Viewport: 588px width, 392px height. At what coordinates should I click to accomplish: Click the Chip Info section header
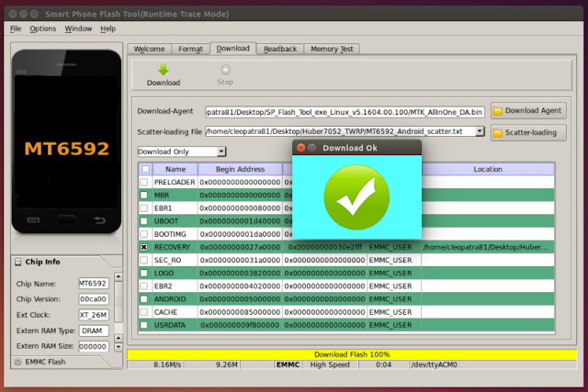[x=42, y=262]
